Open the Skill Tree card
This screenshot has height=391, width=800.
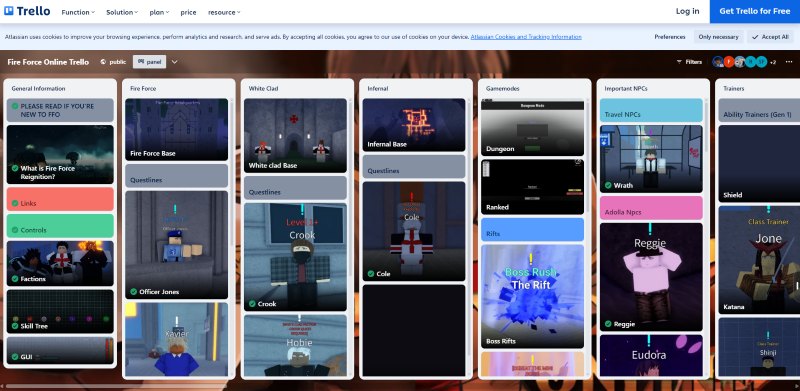point(60,311)
